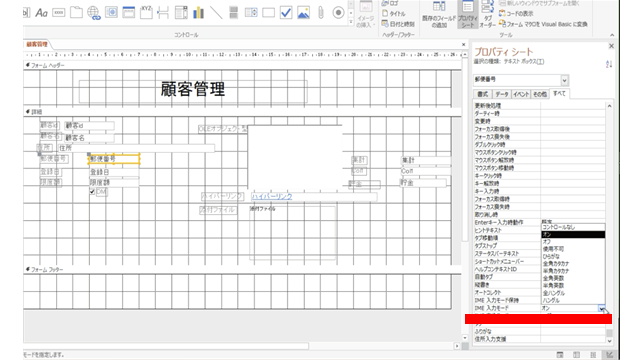Toggle the DM checkbox on the form

tap(92, 191)
